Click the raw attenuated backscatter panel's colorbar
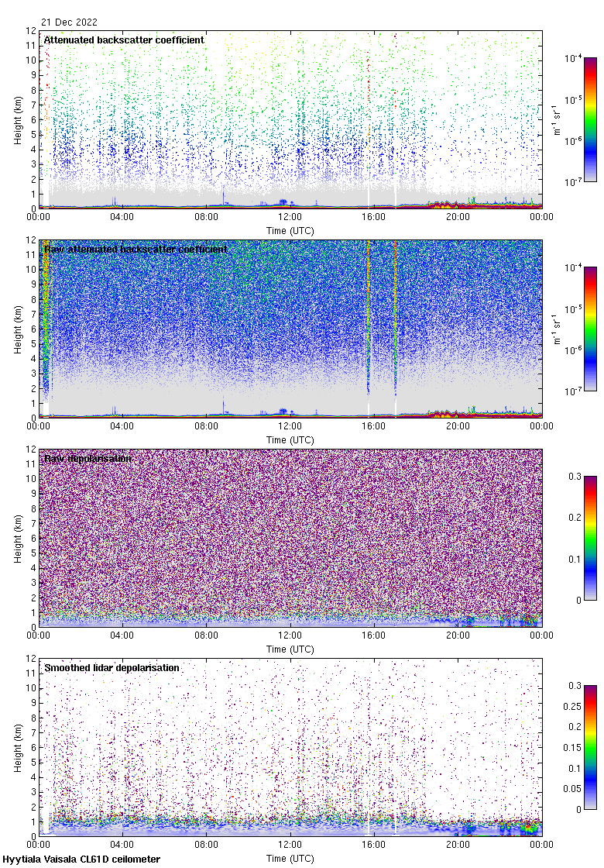 (x=590, y=329)
